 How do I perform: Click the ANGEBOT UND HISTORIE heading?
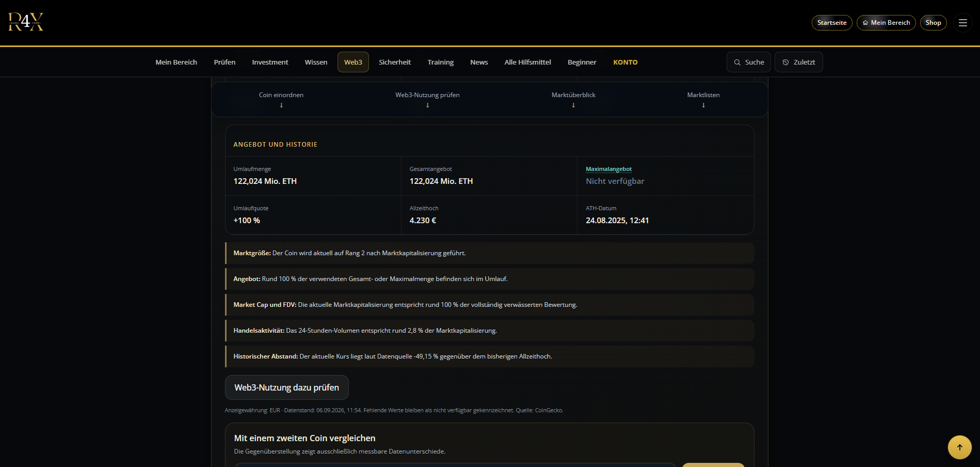tap(276, 145)
